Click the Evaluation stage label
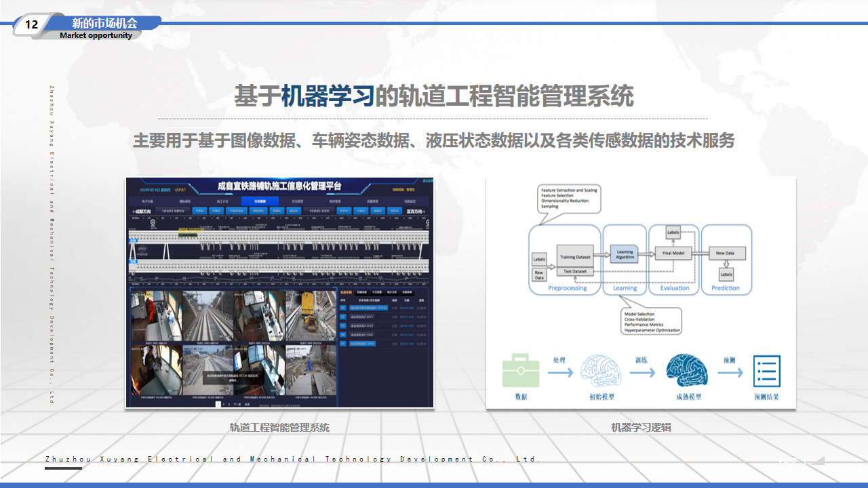The height and width of the screenshot is (488, 868). click(675, 288)
